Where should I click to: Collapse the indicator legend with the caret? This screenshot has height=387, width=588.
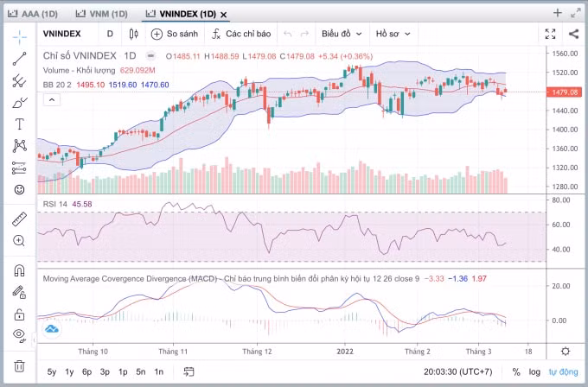(x=52, y=100)
